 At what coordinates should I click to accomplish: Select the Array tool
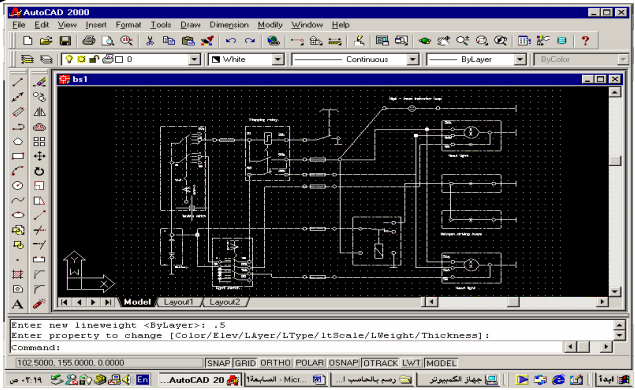[x=39, y=142]
